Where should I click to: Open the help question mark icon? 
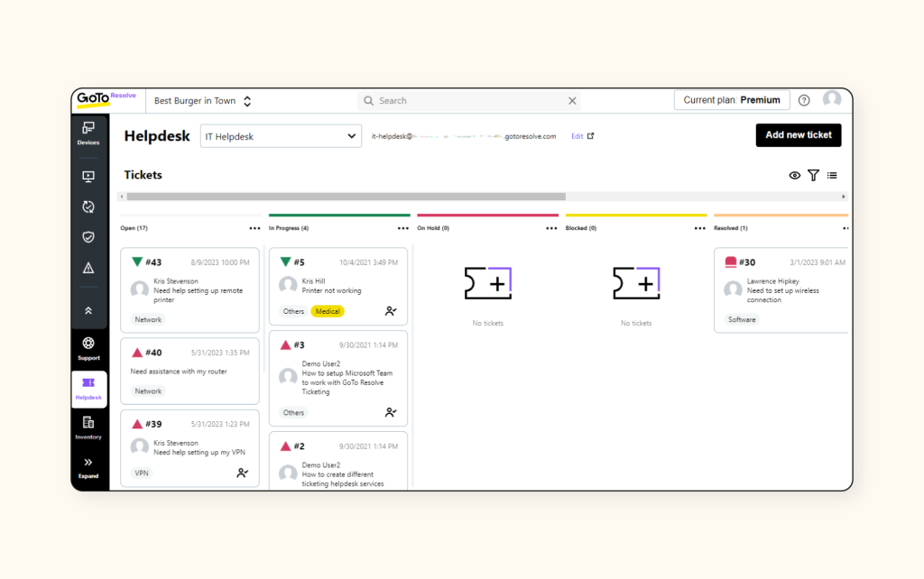click(804, 100)
